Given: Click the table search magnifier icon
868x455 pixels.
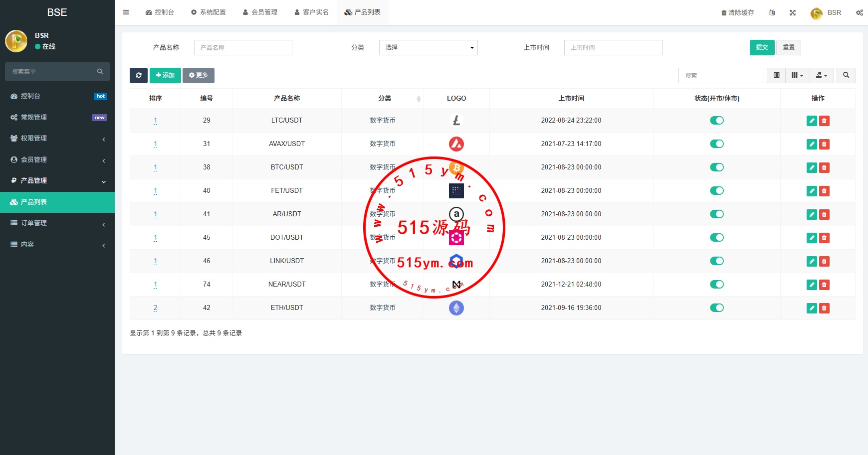Looking at the screenshot, I should (846, 75).
